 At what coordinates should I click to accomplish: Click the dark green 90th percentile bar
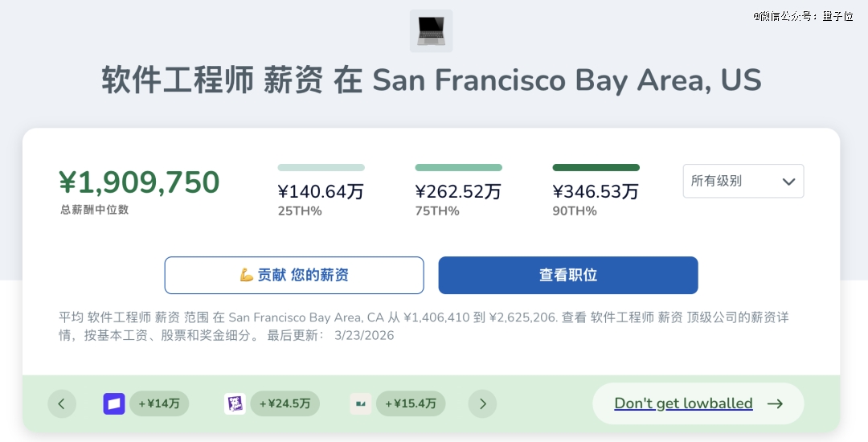(596, 168)
